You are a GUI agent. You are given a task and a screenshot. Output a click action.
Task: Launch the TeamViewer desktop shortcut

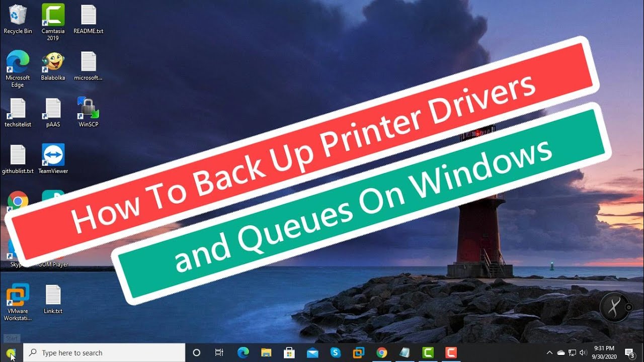pyautogui.click(x=53, y=159)
